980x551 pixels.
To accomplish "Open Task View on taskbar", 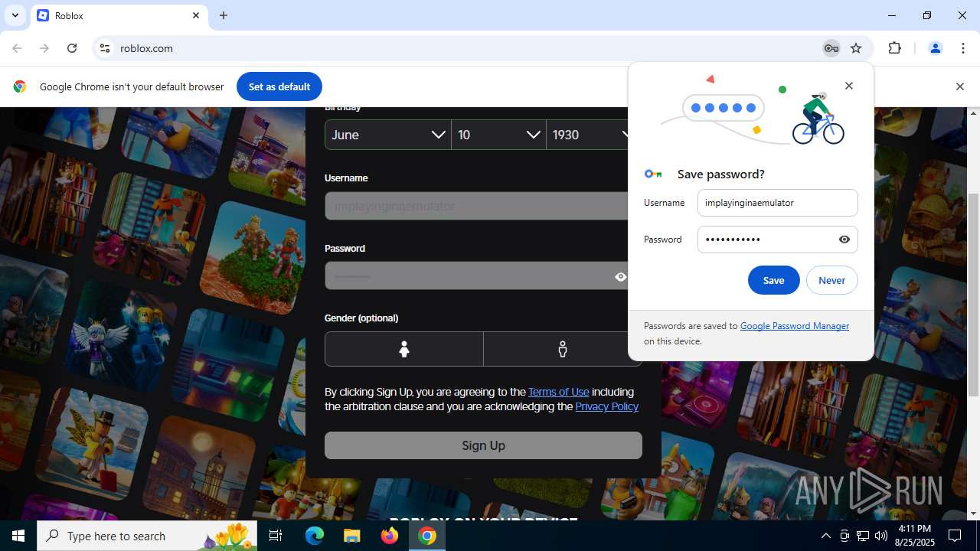I will 276,536.
